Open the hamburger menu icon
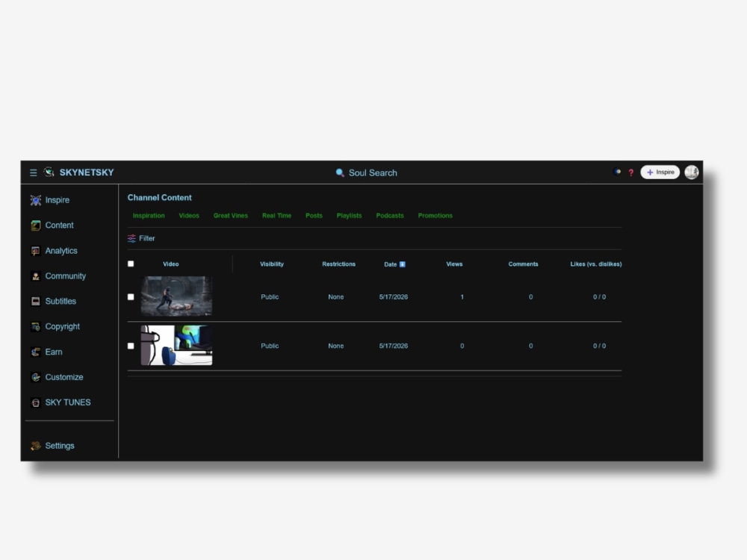This screenshot has height=560, width=747. point(34,173)
